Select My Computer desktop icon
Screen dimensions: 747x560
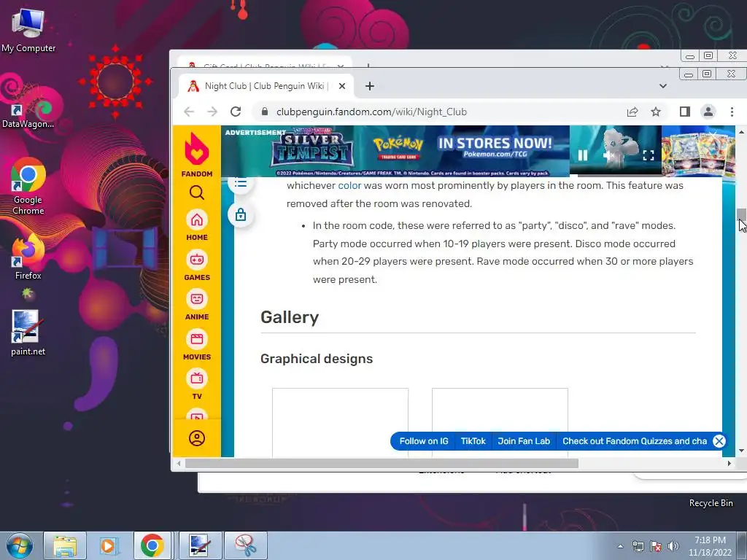click(28, 31)
